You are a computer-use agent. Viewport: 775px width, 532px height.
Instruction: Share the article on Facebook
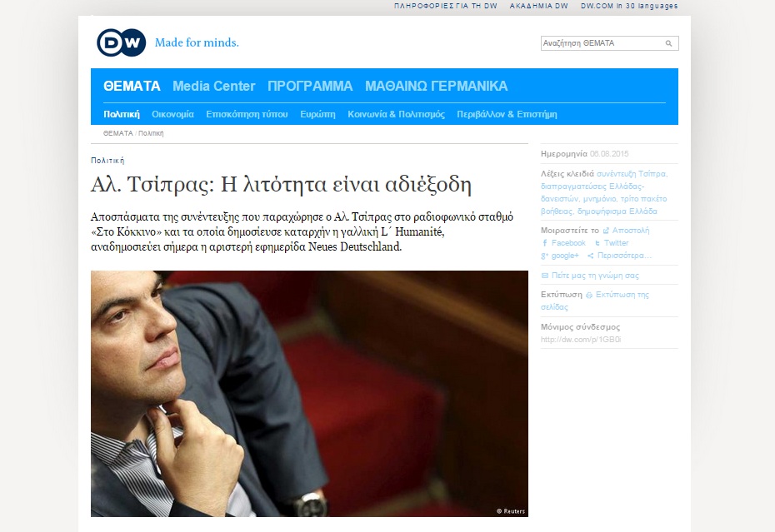click(x=567, y=243)
